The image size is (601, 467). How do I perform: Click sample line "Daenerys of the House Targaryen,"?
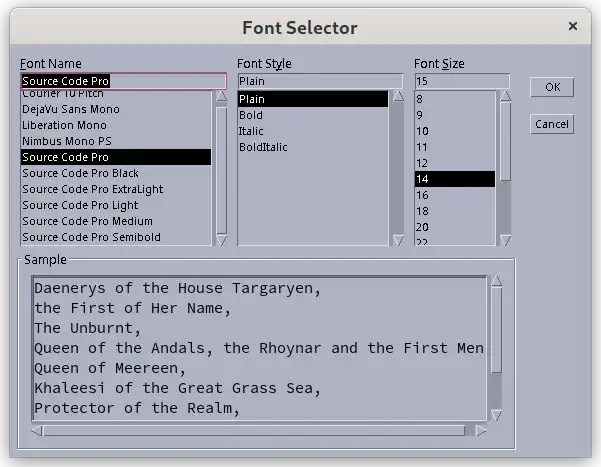[x=177, y=289]
